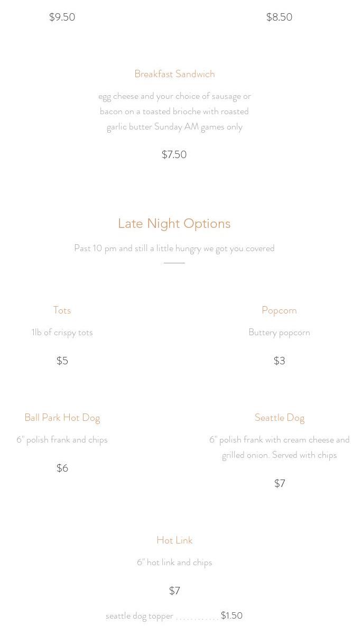This screenshot has height=644, width=362.
Task: Click the Popcorn menu item title
Action: [279, 310]
